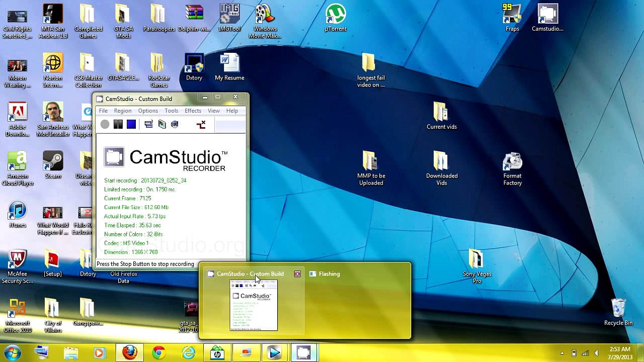The image size is (644, 362).
Task: Pause the recording in CamStudio toolbar
Action: click(x=118, y=125)
